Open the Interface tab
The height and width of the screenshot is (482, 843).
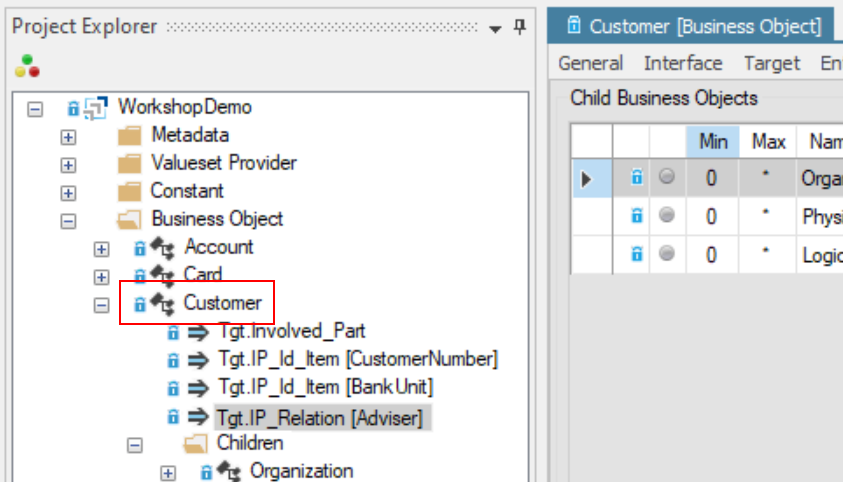click(682, 63)
